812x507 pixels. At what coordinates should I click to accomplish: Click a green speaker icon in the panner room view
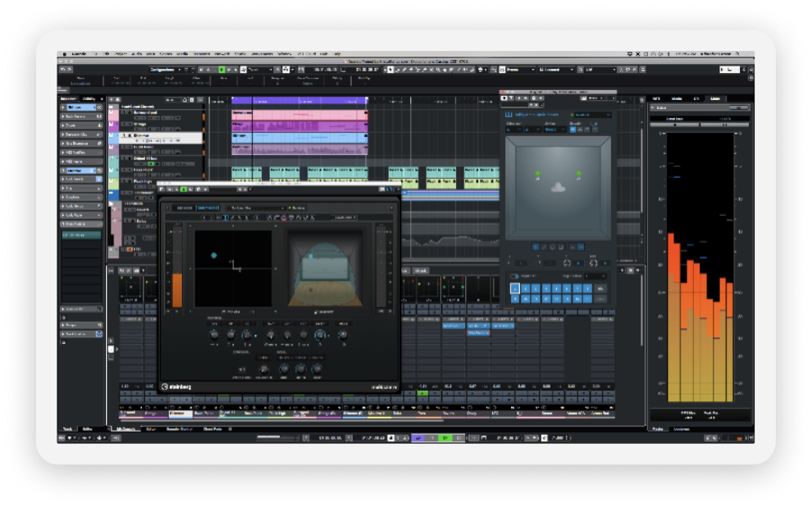click(x=537, y=173)
